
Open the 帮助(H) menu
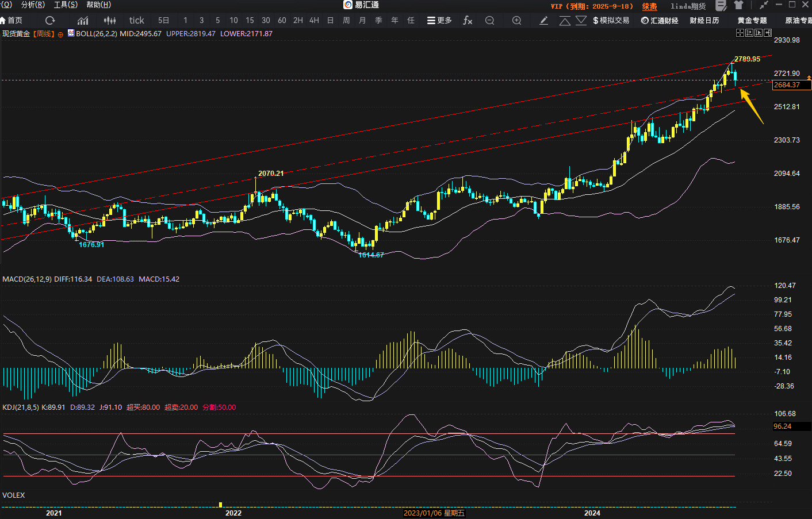(98, 5)
